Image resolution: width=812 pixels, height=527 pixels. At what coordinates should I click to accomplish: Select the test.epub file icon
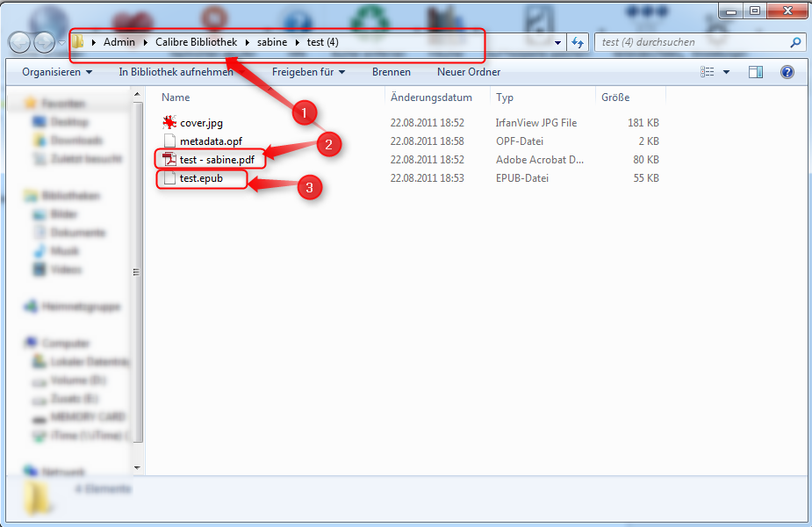tap(170, 178)
